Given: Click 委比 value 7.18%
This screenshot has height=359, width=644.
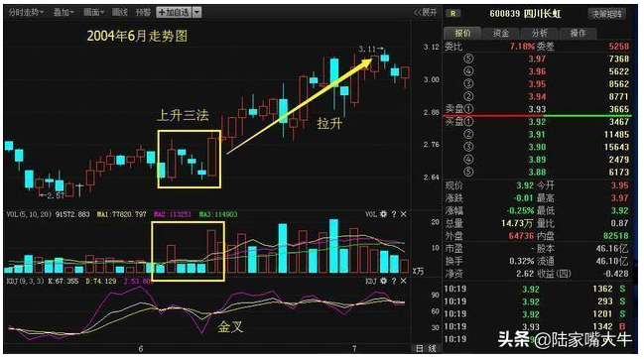Looking at the screenshot, I should point(522,46).
